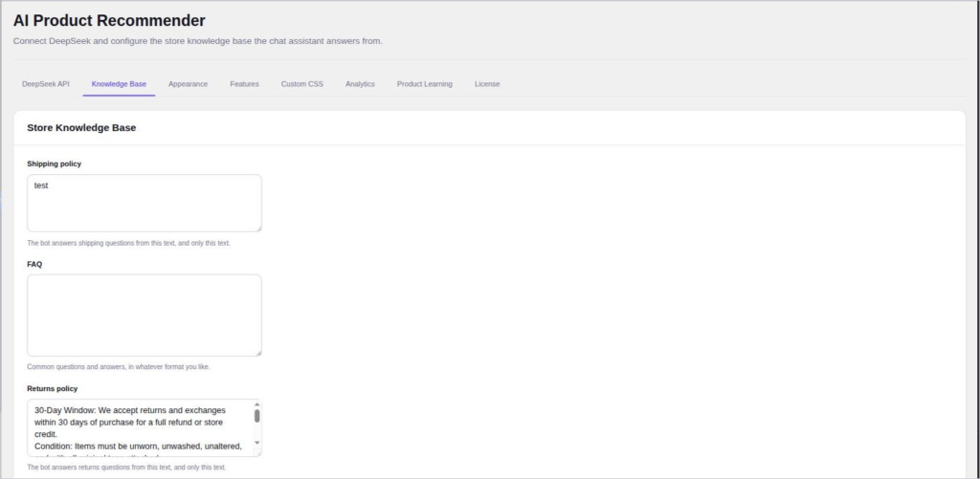Open the DeepSeek API tab

[x=46, y=84]
